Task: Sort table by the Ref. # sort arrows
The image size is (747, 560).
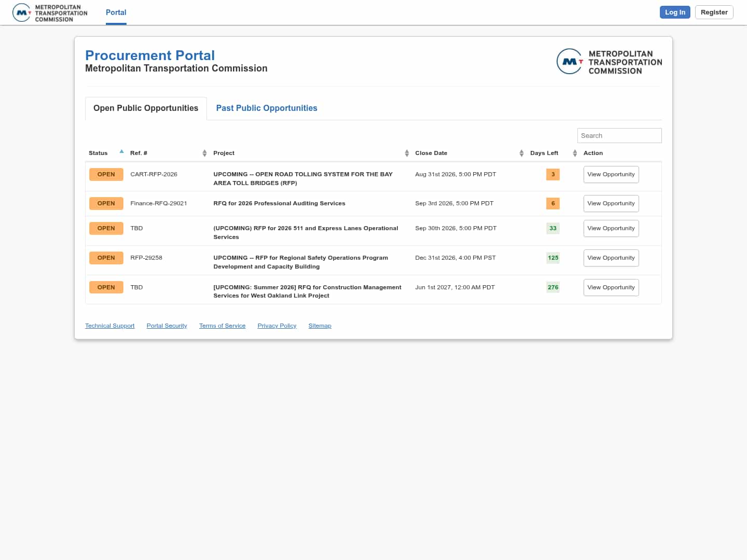Action: tap(204, 153)
